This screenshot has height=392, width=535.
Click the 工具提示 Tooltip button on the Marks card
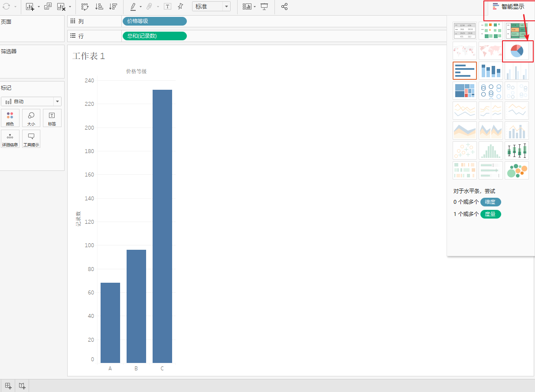[31, 139]
